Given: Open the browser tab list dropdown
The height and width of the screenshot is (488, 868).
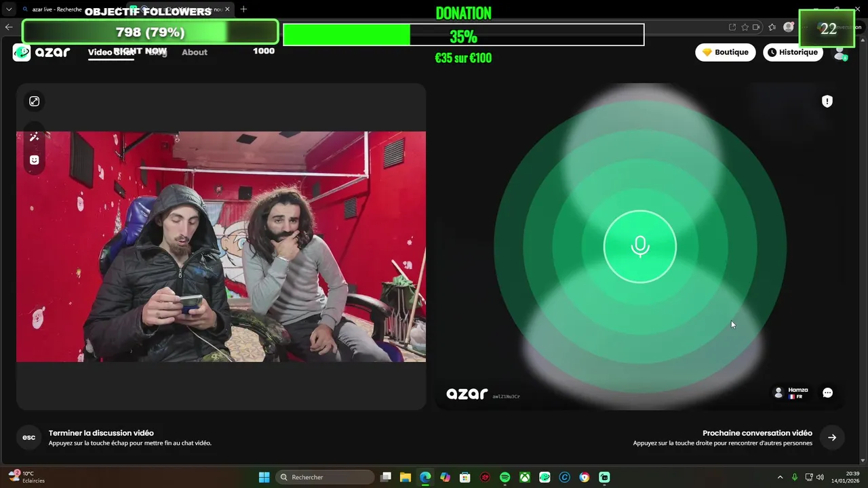Looking at the screenshot, I should [x=9, y=9].
